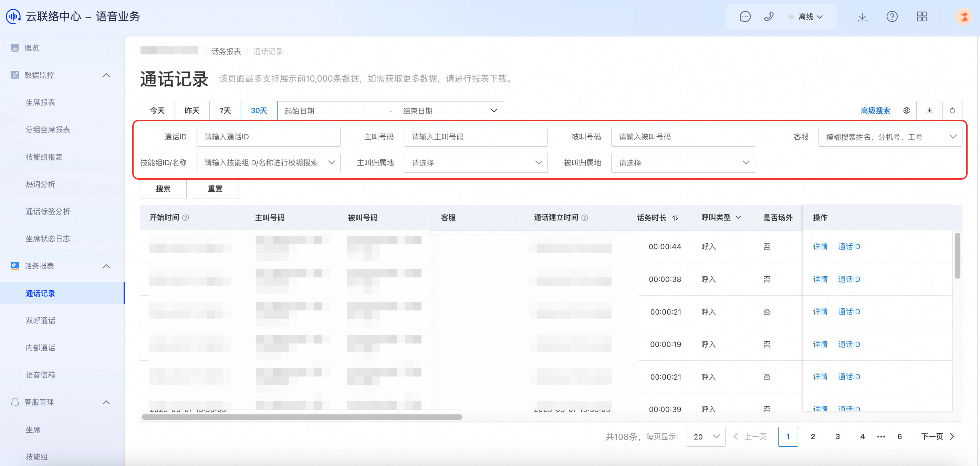Image resolution: width=980 pixels, height=466 pixels.
Task: Click help icon next to 开始时间 column
Action: [x=186, y=218]
